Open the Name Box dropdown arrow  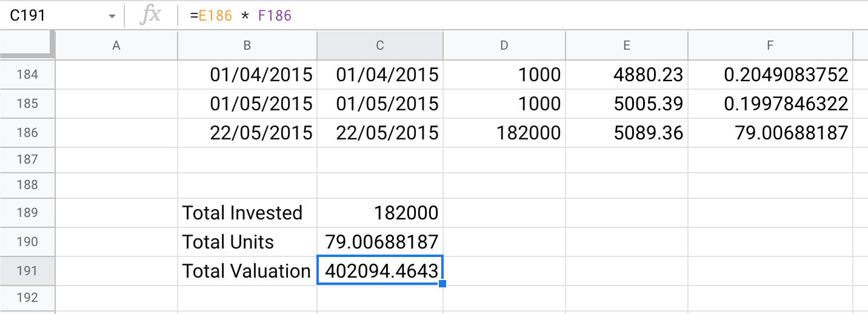[112, 16]
